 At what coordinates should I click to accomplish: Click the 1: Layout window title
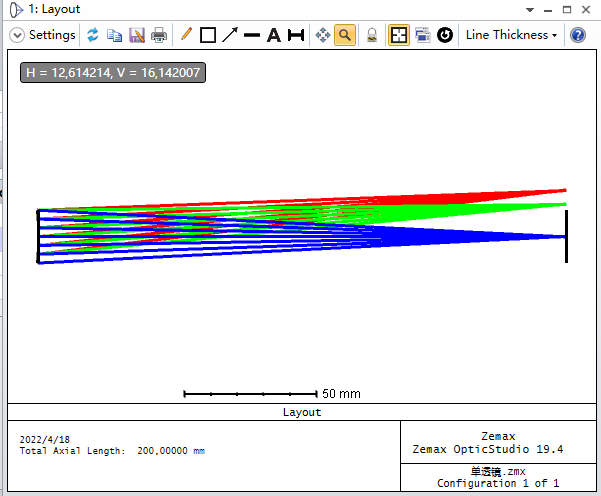click(54, 9)
